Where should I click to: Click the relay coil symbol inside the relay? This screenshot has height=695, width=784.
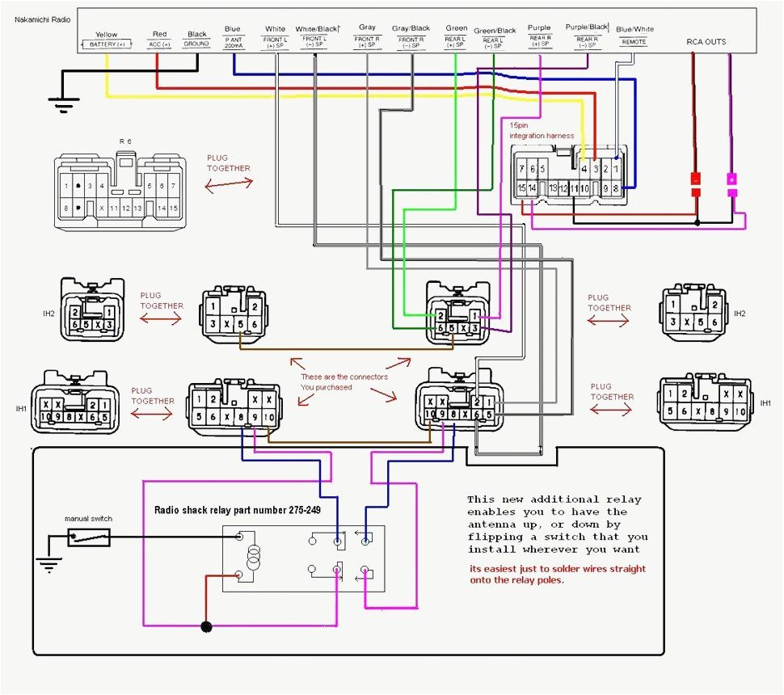pos(254,555)
